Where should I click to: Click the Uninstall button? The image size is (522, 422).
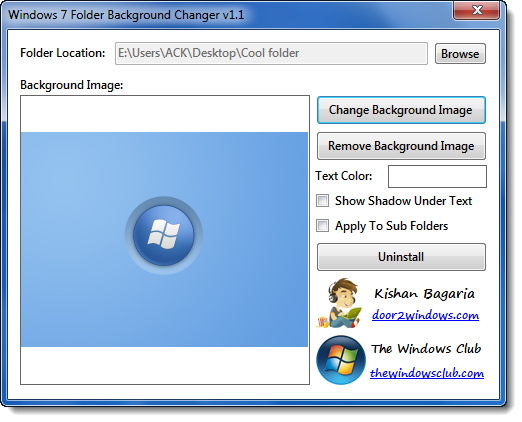tap(401, 257)
